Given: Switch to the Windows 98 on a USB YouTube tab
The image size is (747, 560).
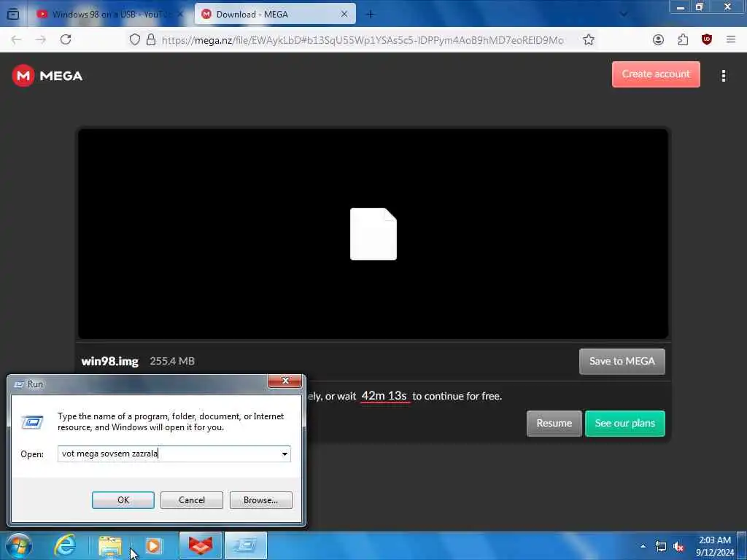Looking at the screenshot, I should pos(110,15).
